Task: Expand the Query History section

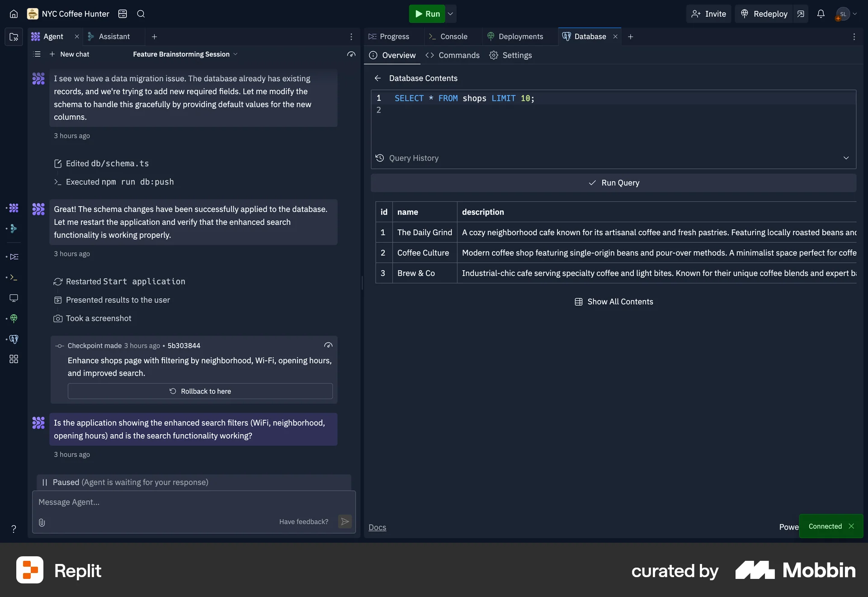Action: (846, 158)
